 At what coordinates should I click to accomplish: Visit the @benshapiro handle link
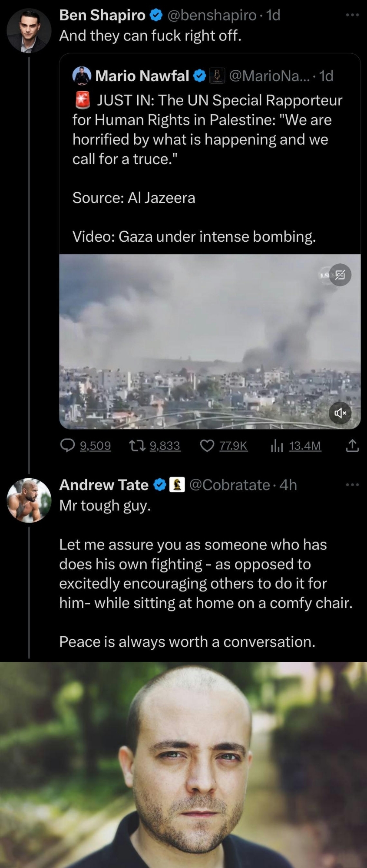tap(212, 16)
